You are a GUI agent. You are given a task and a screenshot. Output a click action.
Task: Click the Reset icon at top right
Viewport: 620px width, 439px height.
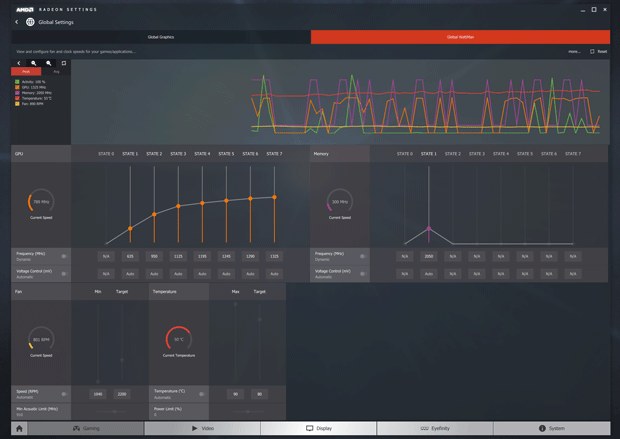coord(592,51)
